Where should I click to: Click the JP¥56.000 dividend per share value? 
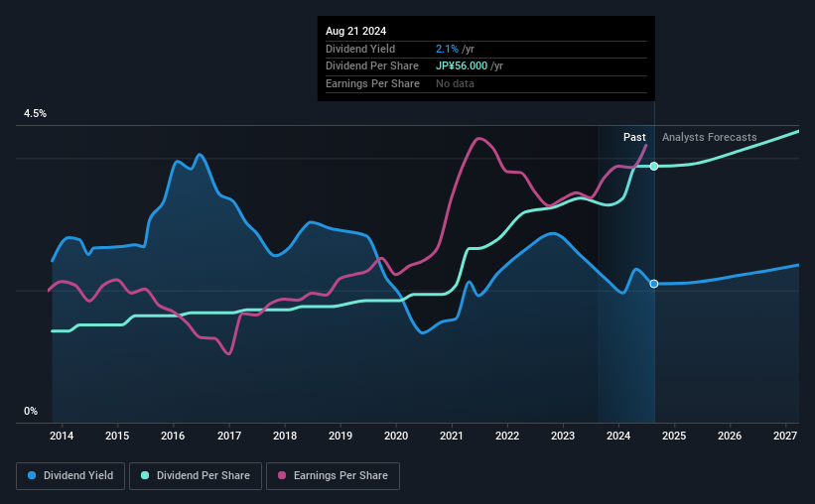(462, 66)
